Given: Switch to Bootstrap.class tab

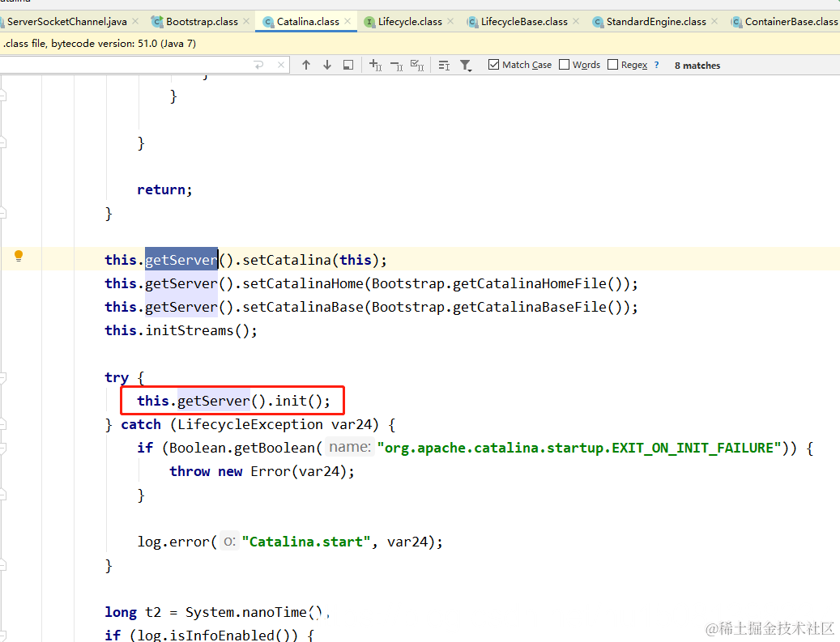Looking at the screenshot, I should (202, 21).
